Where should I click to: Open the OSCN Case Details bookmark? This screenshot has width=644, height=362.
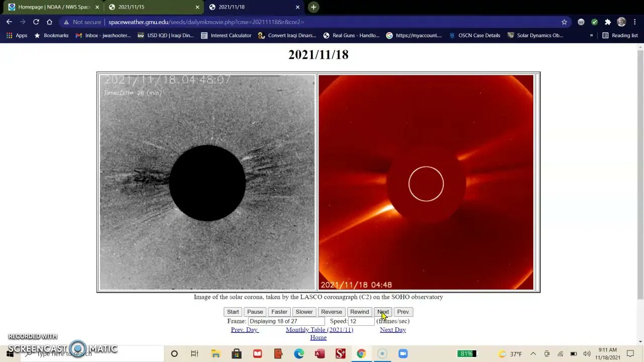coord(474,36)
